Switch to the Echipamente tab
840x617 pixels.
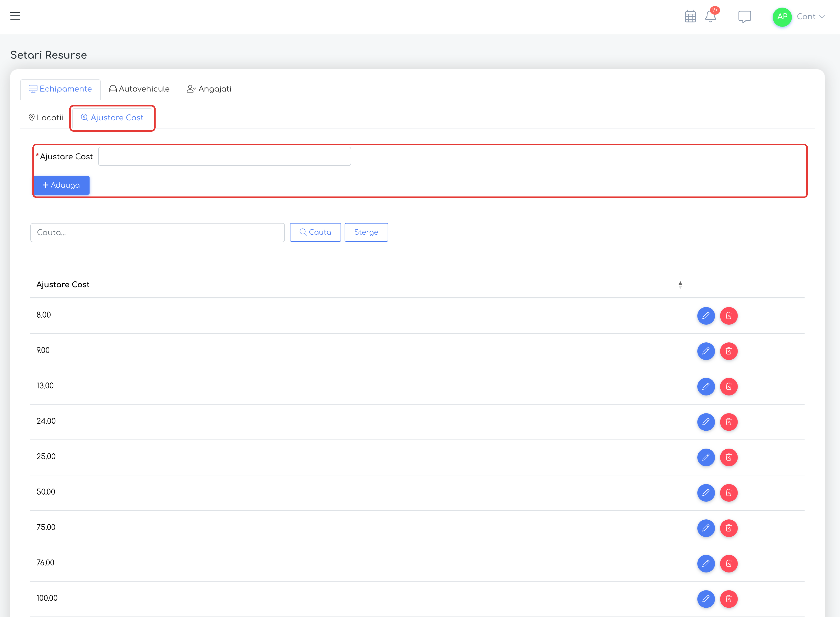click(60, 89)
